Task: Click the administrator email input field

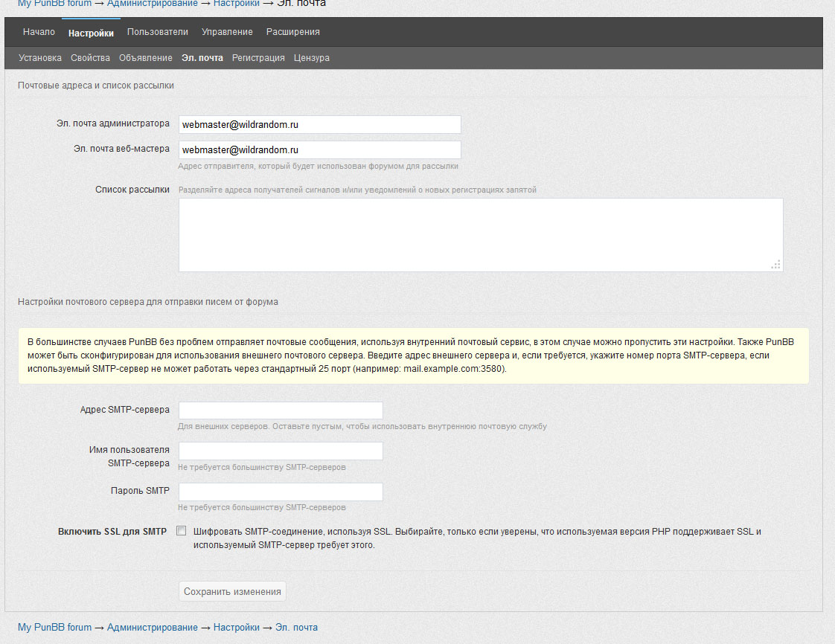Action: (319, 125)
